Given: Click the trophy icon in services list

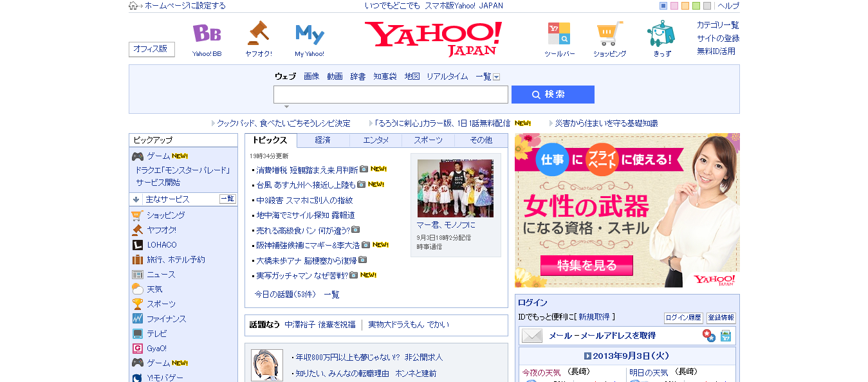Looking at the screenshot, I should coord(137,304).
